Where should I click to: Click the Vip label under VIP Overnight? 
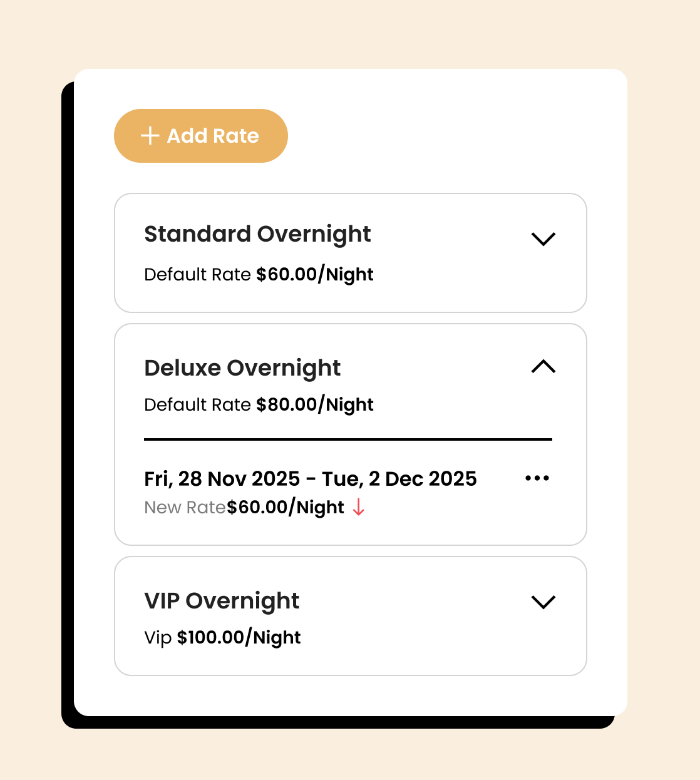click(x=158, y=638)
